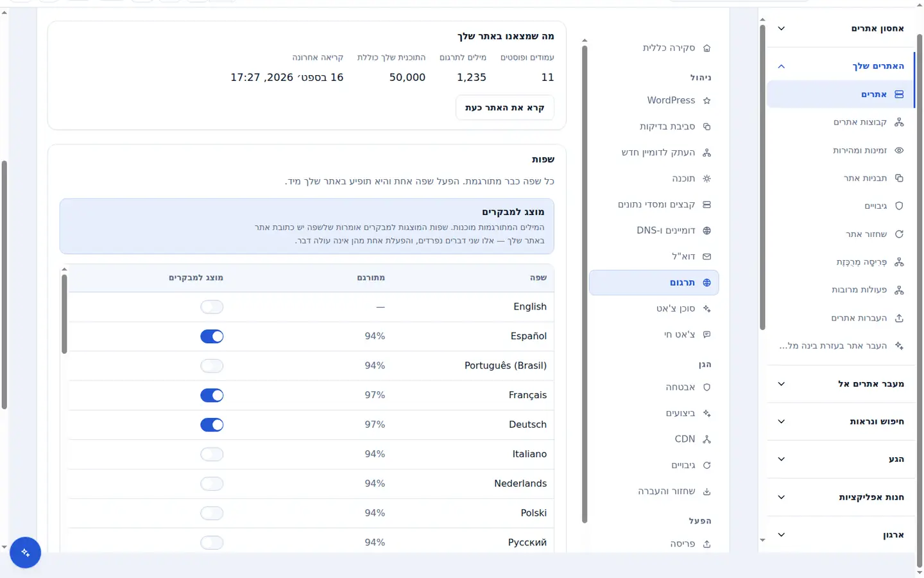
Task: Disable the Español visitor toggle
Action: coord(212,337)
